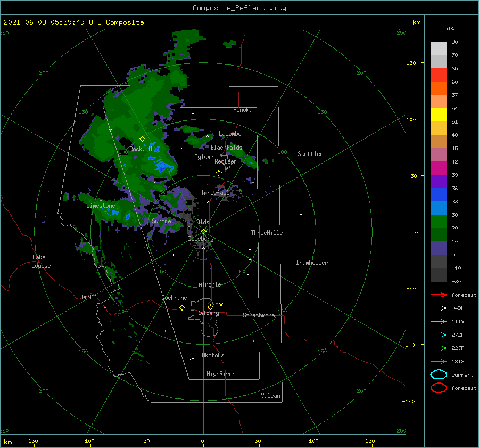Click the light gray 80-70 dBZ swatch
Screen dimensions: 479x448
pos(439,48)
